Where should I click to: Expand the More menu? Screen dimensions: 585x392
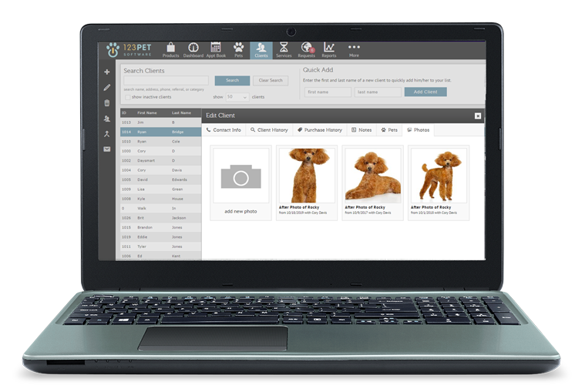354,49
